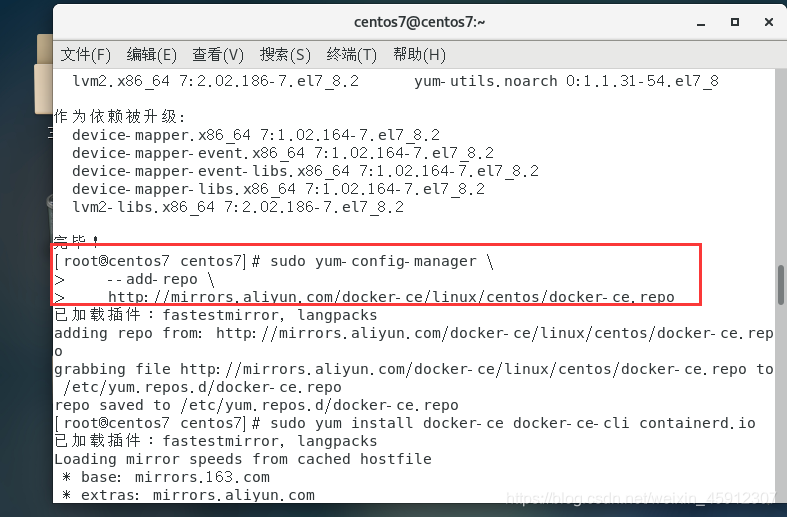The width and height of the screenshot is (787, 517).
Task: Click the 'lvm2.x86_64 7:2.02.186-7.el7_8.2' entry
Action: coord(216,81)
